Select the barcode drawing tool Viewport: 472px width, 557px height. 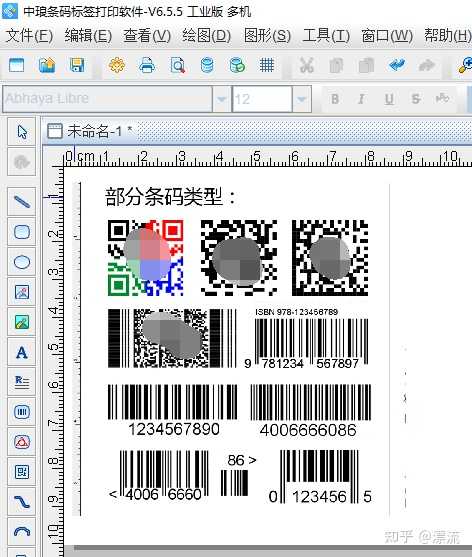[22, 412]
